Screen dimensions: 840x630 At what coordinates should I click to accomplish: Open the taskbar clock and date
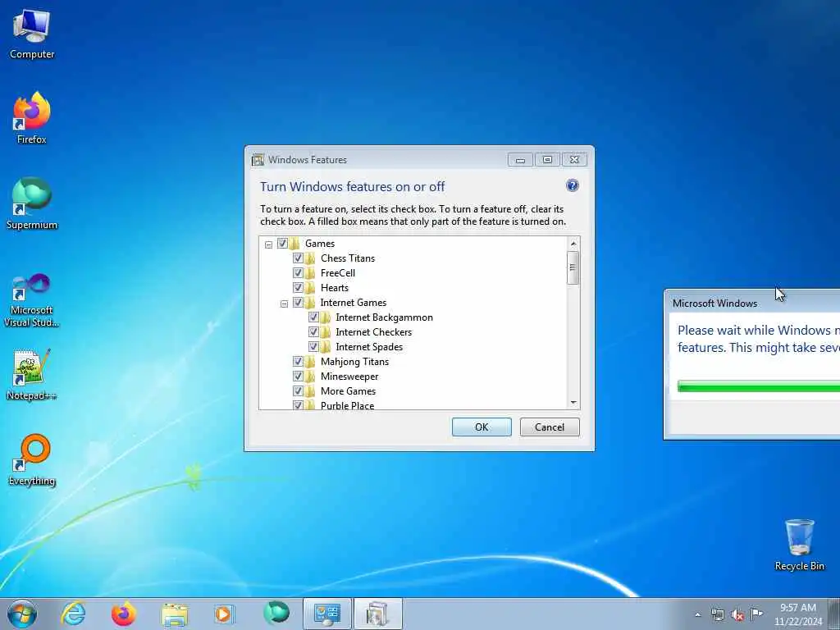click(797, 614)
